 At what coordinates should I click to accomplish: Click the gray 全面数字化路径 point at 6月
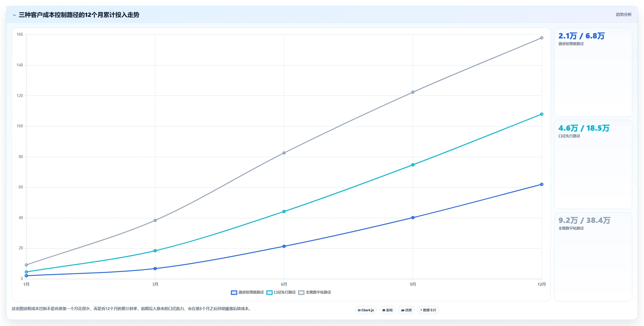pos(284,153)
